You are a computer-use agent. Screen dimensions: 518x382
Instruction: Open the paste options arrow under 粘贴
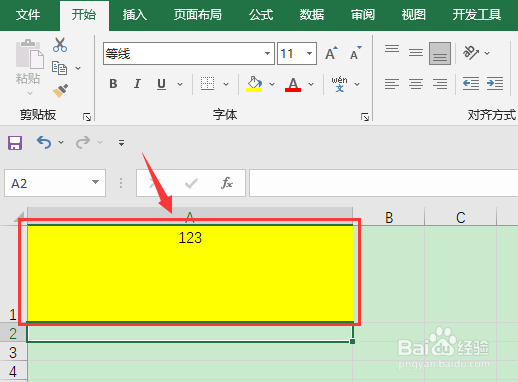(x=30, y=93)
